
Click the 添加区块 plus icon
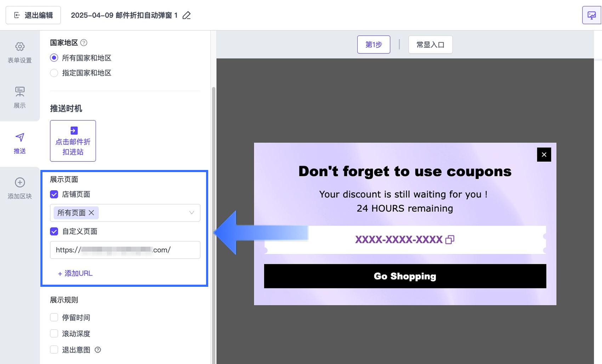(20, 182)
